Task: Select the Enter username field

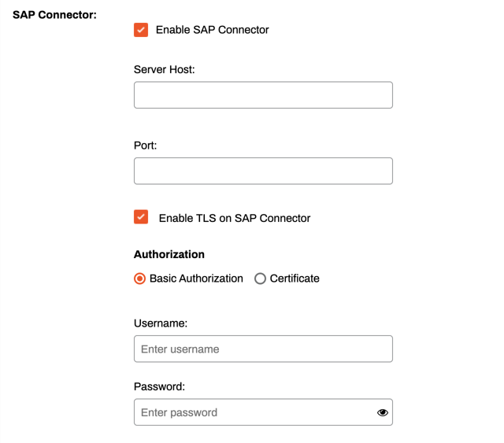Action: coord(263,349)
